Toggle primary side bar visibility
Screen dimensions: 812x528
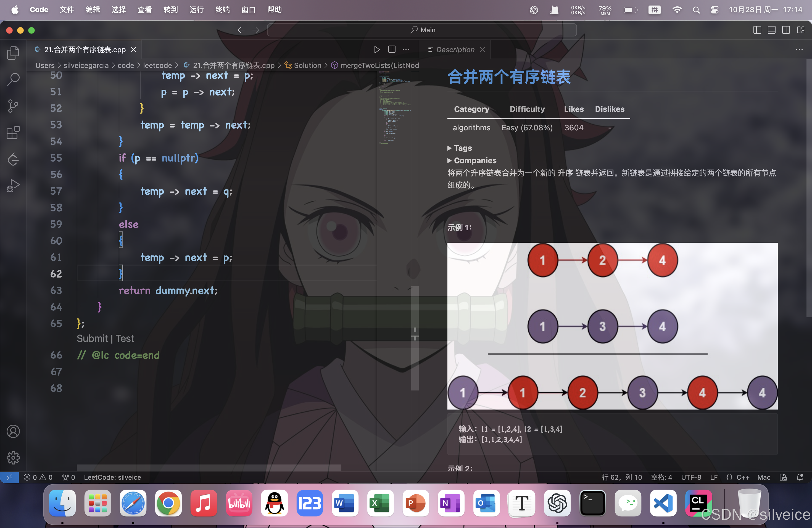(757, 30)
